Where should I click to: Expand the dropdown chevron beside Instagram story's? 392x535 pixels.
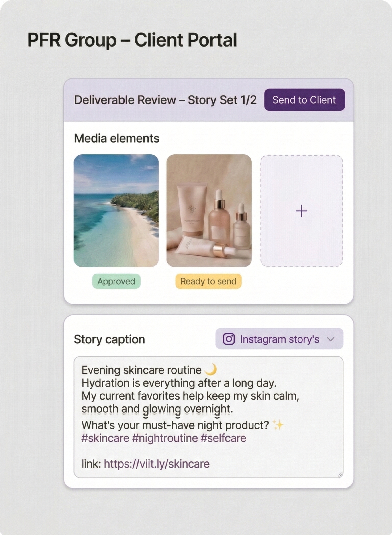tap(331, 339)
